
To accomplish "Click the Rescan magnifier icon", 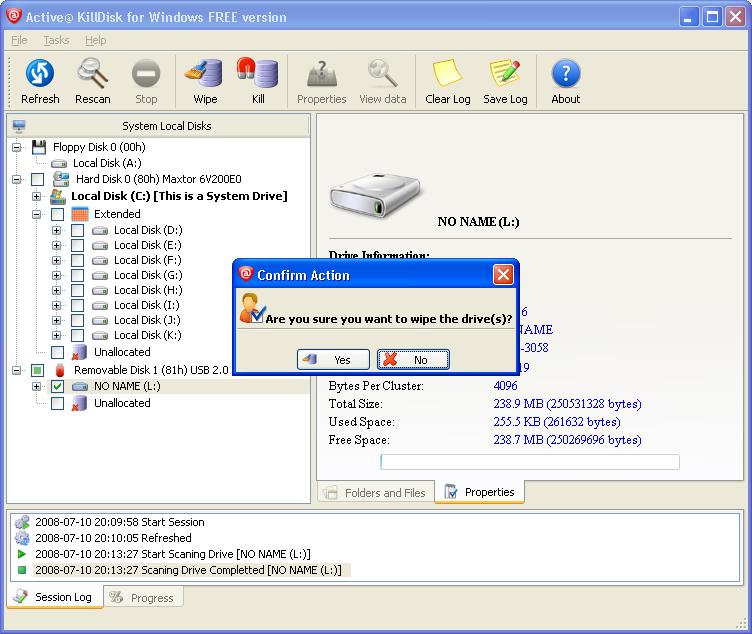I will (93, 73).
